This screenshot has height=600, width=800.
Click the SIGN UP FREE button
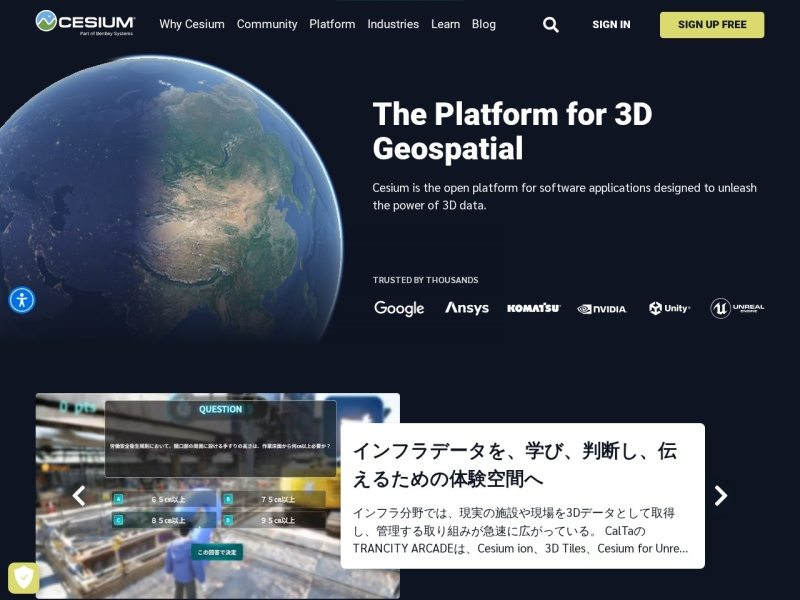pos(712,24)
